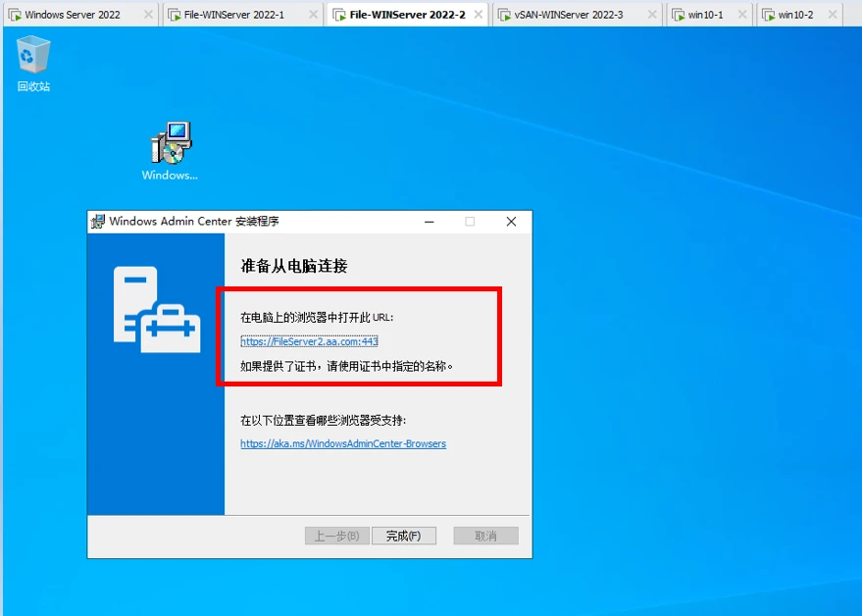The height and width of the screenshot is (616, 862).
Task: Click VM icon on win10-2 tab
Action: point(769,15)
